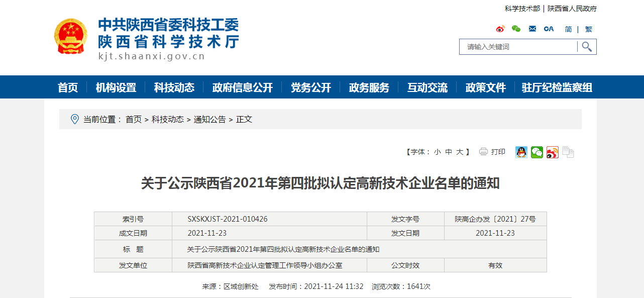The height and width of the screenshot is (298, 644).
Task: Click the printer icon to print
Action: pos(484,152)
